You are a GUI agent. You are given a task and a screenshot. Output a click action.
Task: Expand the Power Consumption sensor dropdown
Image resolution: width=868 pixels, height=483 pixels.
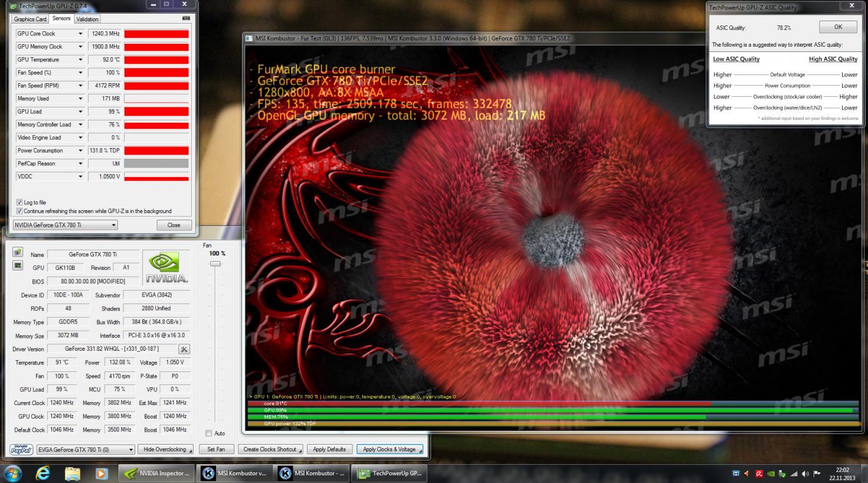point(80,151)
